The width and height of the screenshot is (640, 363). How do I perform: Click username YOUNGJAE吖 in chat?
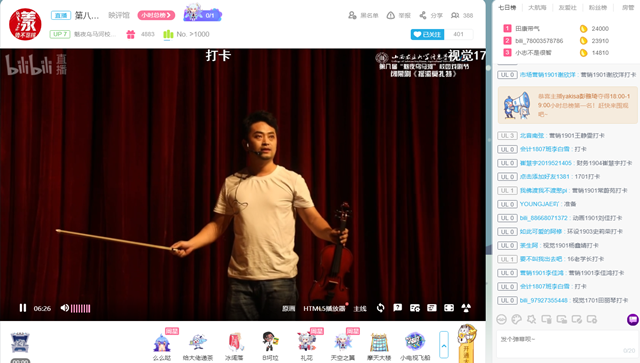coord(539,204)
